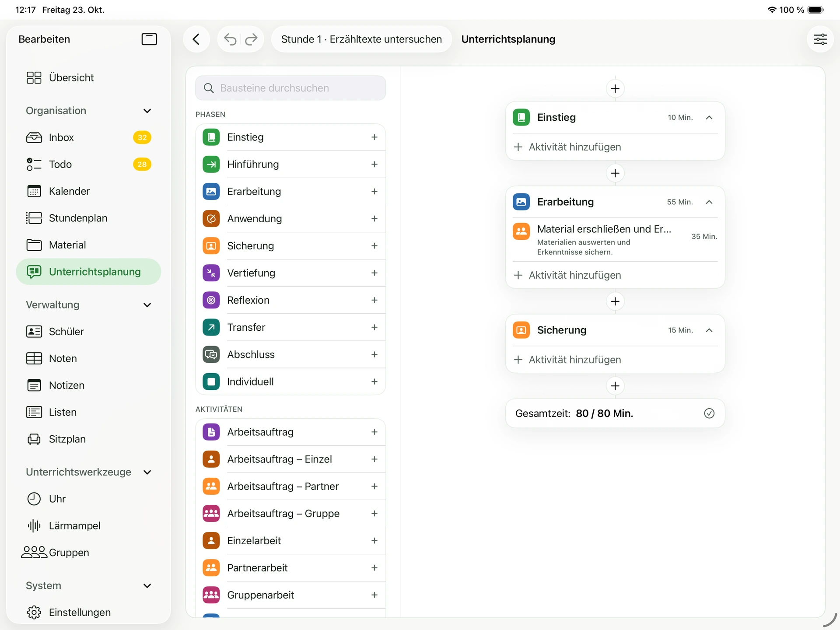Collapse the Sicherung phase card
Image resolution: width=840 pixels, height=630 pixels.
tap(709, 330)
